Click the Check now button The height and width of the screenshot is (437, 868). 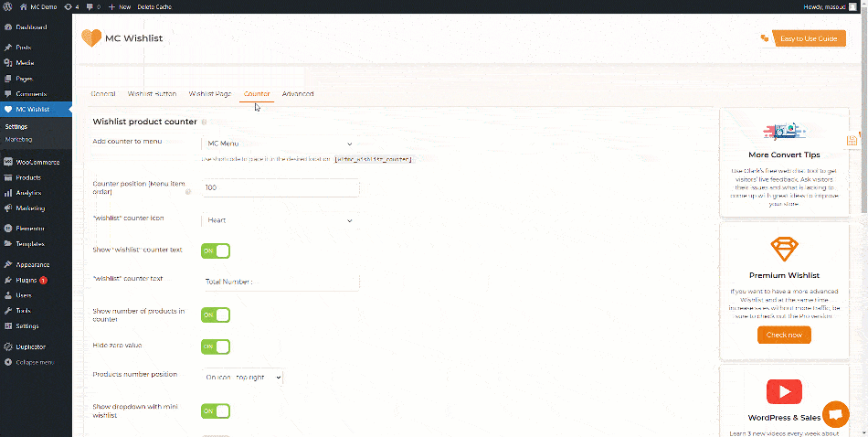(785, 336)
